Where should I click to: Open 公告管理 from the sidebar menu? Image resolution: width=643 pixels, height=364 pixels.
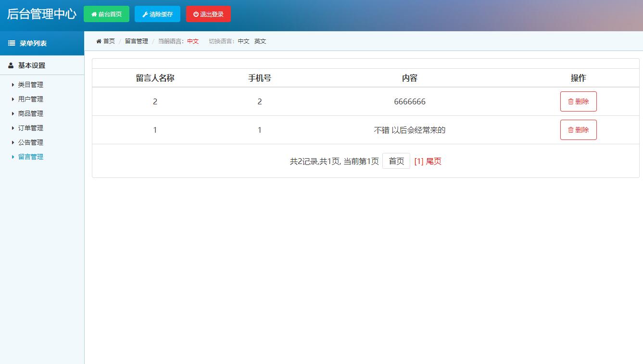[30, 142]
